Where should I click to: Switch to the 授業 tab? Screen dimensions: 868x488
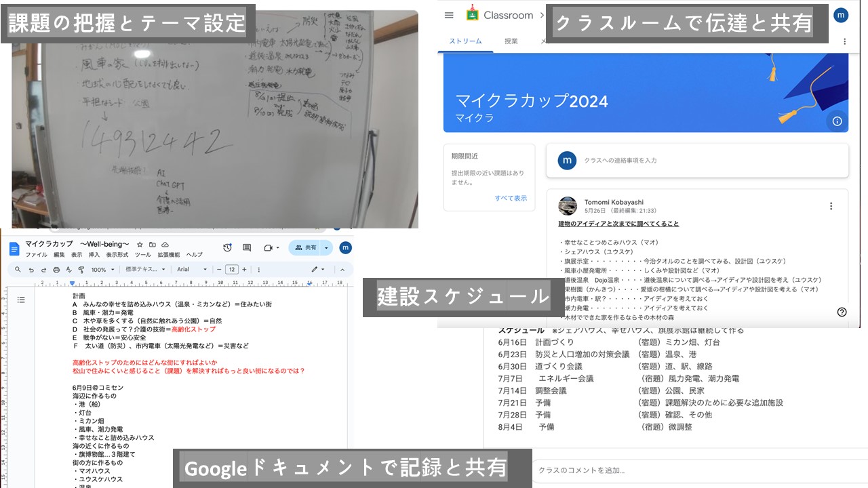coord(511,41)
